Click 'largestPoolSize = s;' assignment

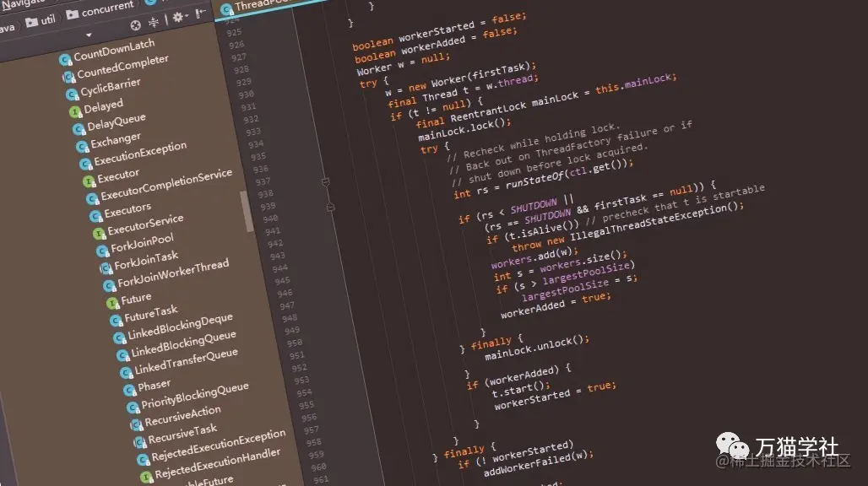point(579,289)
